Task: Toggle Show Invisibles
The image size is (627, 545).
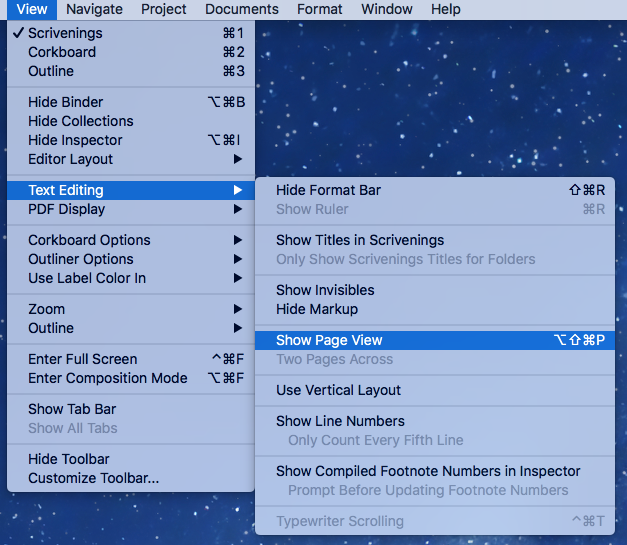Action: click(x=435, y=290)
